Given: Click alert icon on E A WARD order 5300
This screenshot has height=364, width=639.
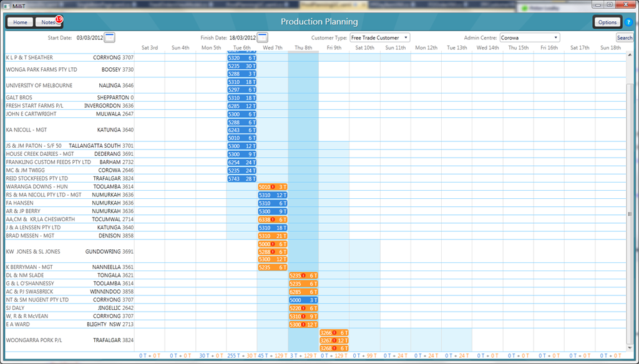Looking at the screenshot, I should (x=303, y=324).
